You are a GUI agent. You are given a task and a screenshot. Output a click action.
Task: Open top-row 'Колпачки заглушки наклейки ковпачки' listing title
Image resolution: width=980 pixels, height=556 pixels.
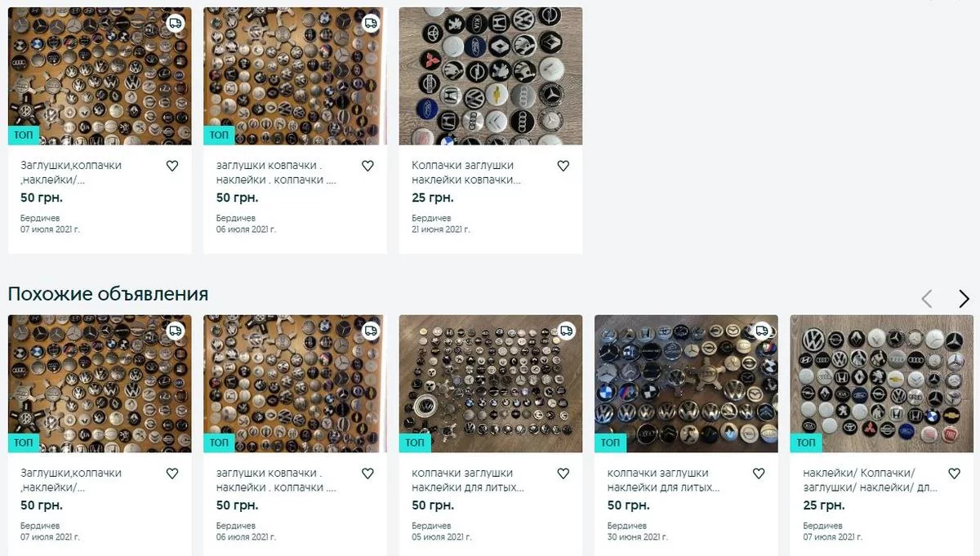click(x=465, y=172)
